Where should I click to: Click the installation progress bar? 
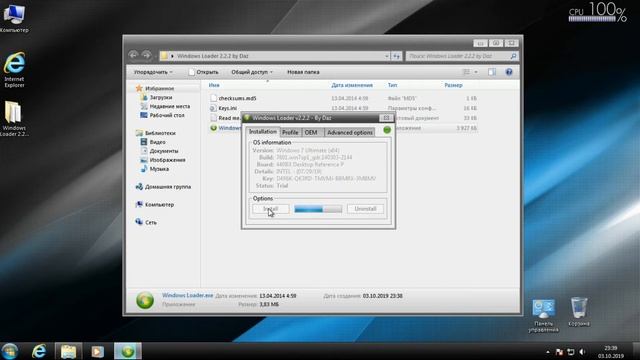[x=318, y=209]
